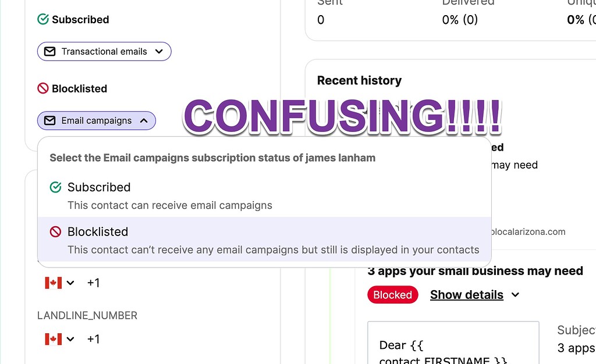Click the green check icon in the Subscribed option
This screenshot has width=596, height=364.
(x=55, y=187)
